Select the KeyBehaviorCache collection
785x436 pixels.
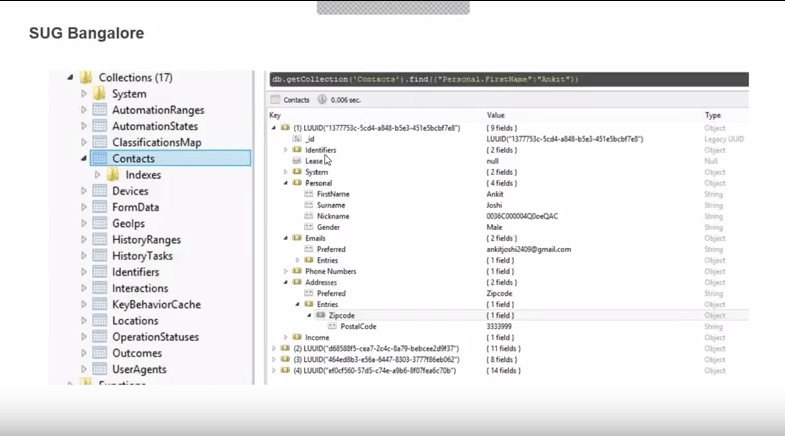pos(156,304)
